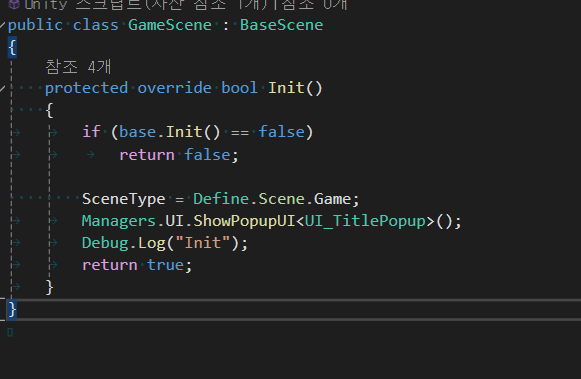The image size is (581, 379).
Task: Click the highlighted opening brace of the class
Action: 12,48
